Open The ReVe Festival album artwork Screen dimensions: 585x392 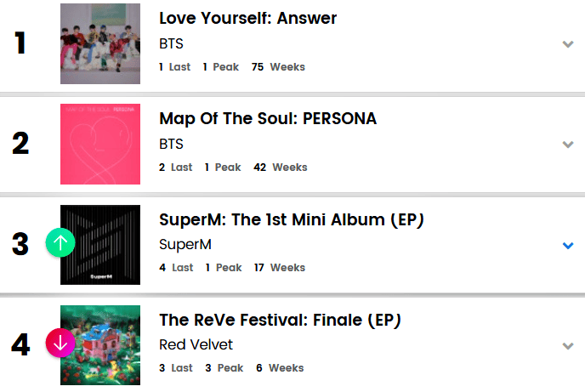[x=100, y=344]
